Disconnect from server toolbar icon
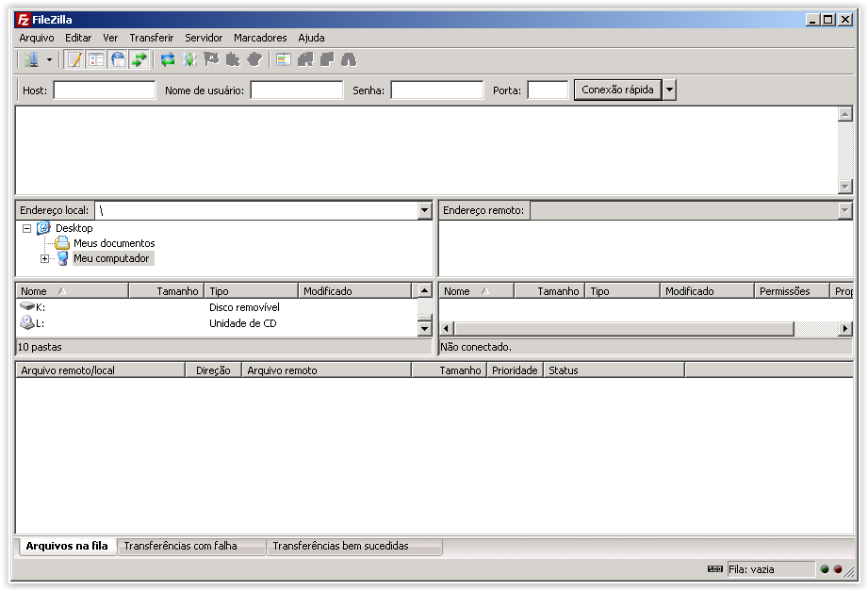868x591 pixels. pos(233,59)
